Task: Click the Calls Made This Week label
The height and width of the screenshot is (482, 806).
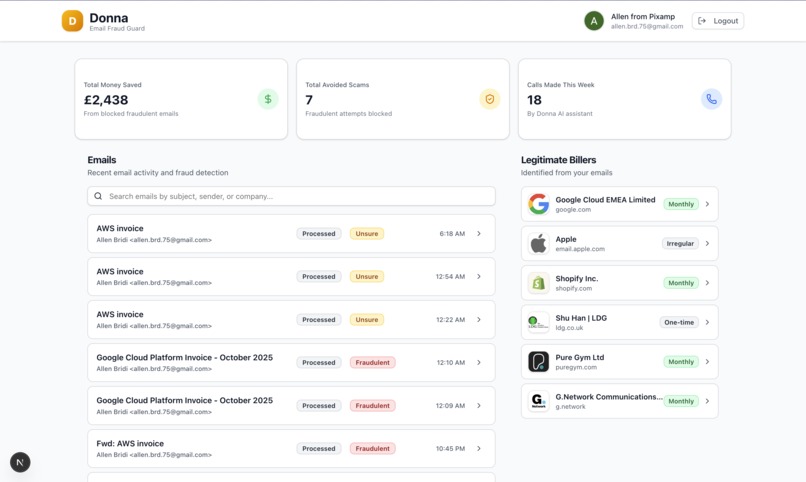Action: [x=560, y=85]
